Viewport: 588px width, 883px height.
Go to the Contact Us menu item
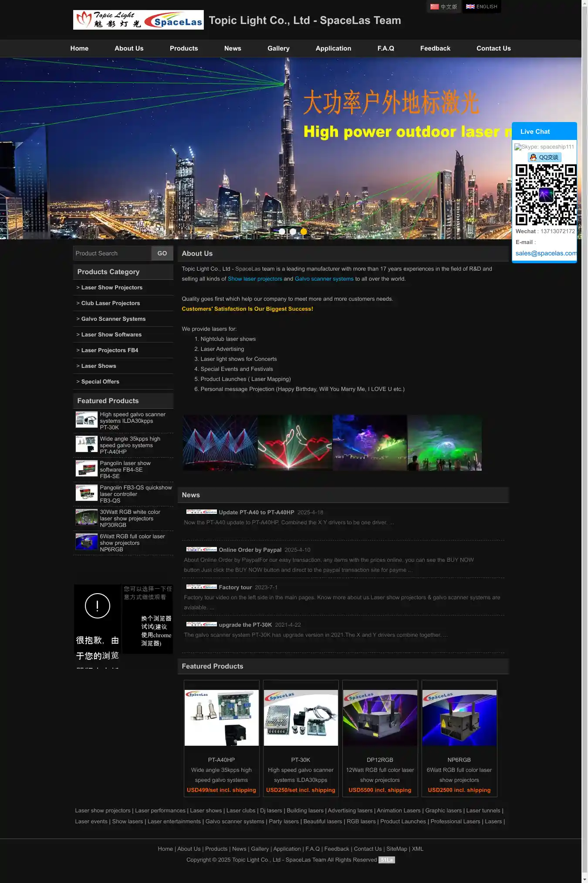[x=493, y=48]
